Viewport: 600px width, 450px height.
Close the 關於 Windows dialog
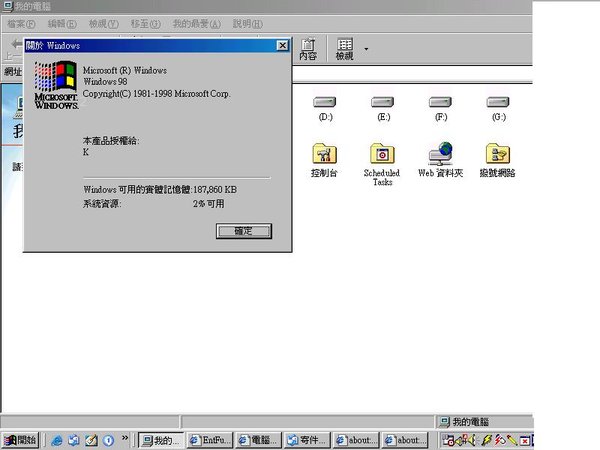coord(282,46)
